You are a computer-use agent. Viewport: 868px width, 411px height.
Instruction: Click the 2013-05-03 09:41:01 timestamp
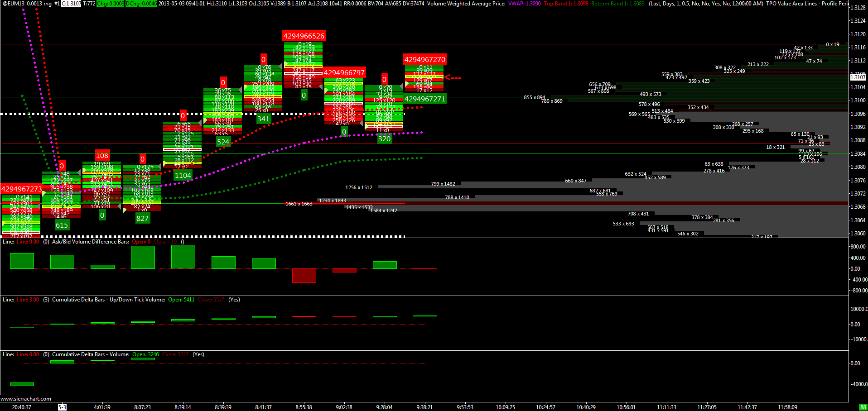pyautogui.click(x=181, y=4)
